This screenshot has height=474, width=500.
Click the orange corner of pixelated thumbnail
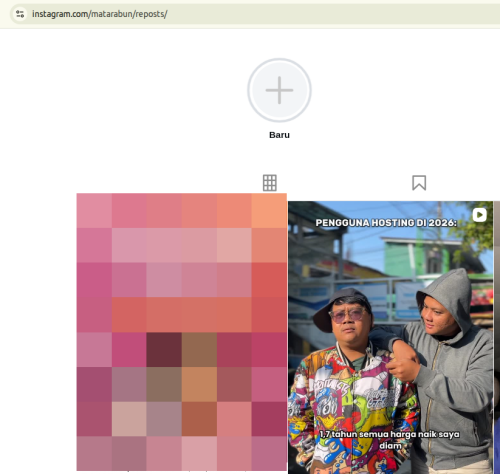[269, 210]
